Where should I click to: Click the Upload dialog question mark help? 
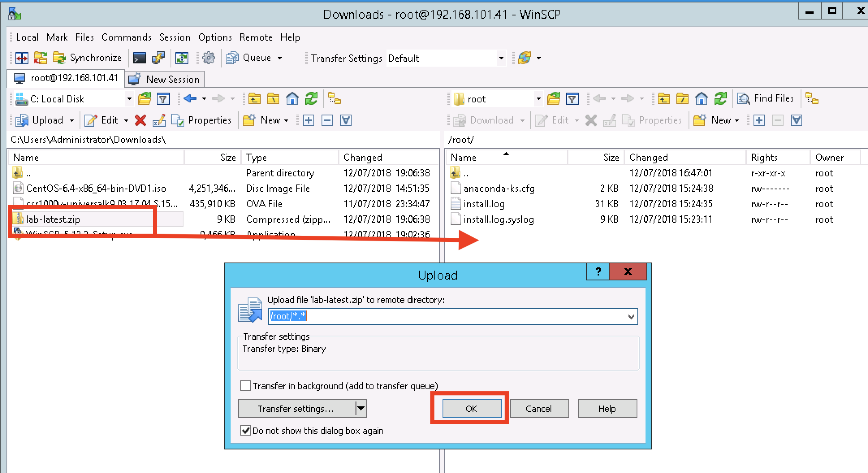click(598, 272)
